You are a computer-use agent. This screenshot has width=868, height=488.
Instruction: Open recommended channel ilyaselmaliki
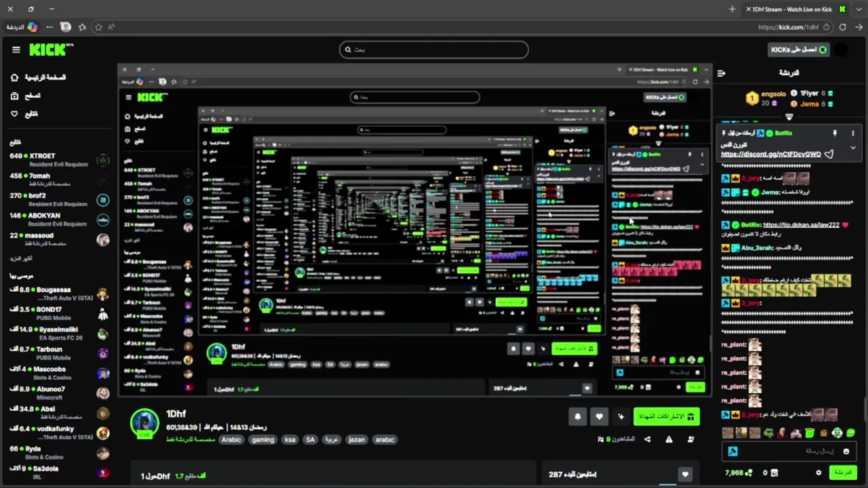[x=59, y=333]
